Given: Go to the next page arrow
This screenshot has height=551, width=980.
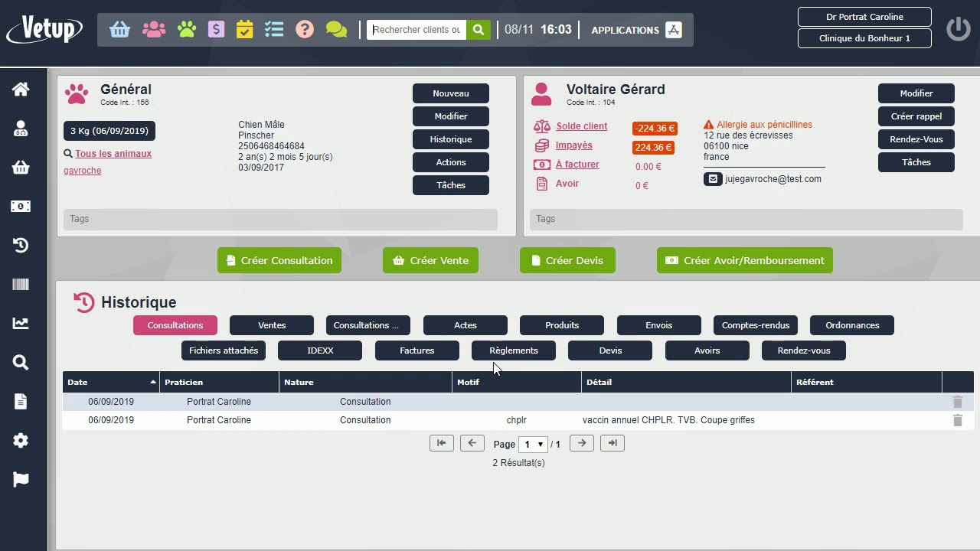Looking at the screenshot, I should (x=582, y=443).
